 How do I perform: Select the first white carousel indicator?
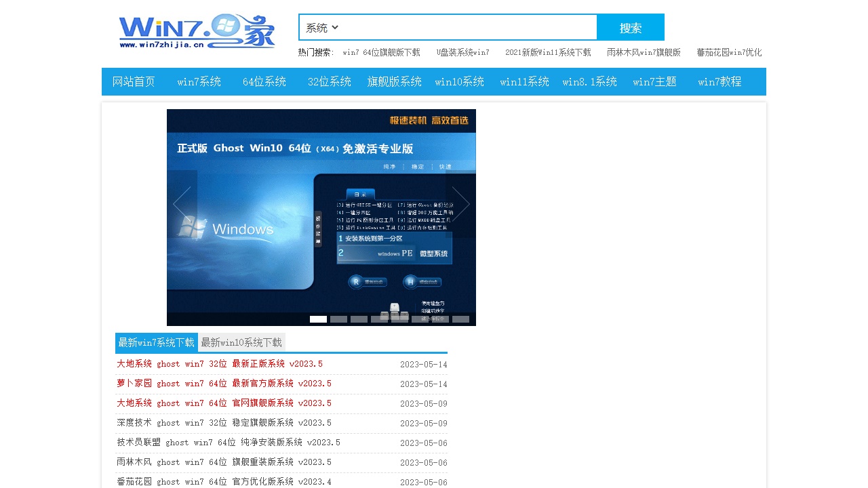318,319
